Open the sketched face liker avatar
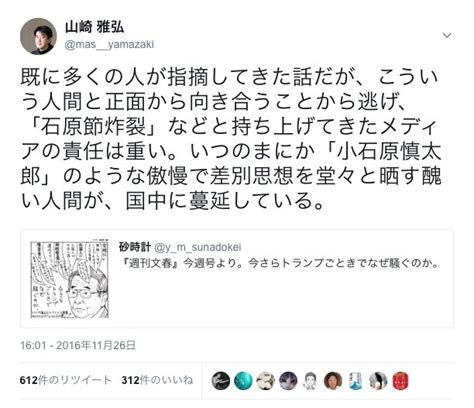This screenshot has height=408, width=474. 311,381
